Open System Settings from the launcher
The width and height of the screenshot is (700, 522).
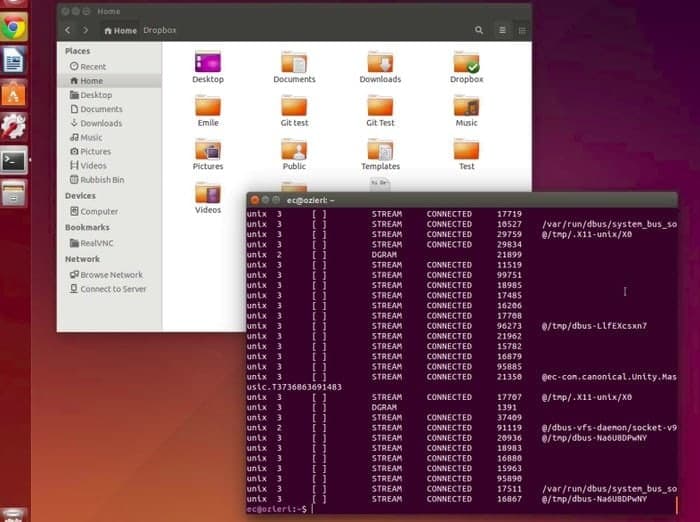click(14, 127)
